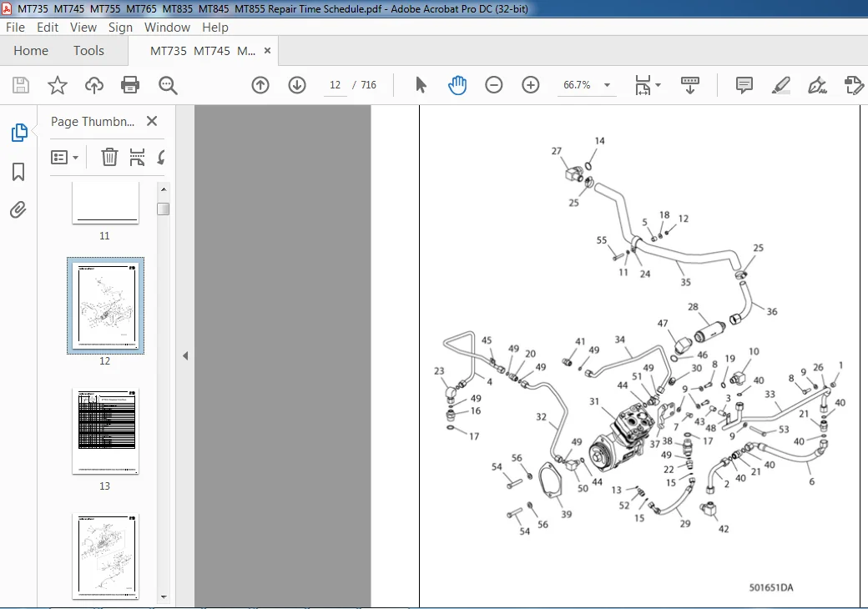
Task: Activate the Hand pan tool
Action: (x=457, y=85)
